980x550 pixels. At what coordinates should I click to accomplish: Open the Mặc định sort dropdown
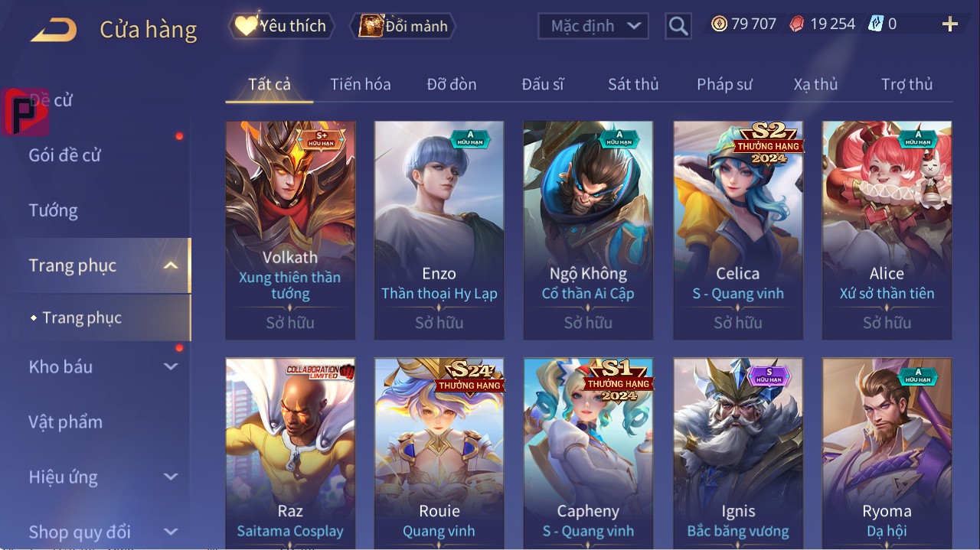593,26
